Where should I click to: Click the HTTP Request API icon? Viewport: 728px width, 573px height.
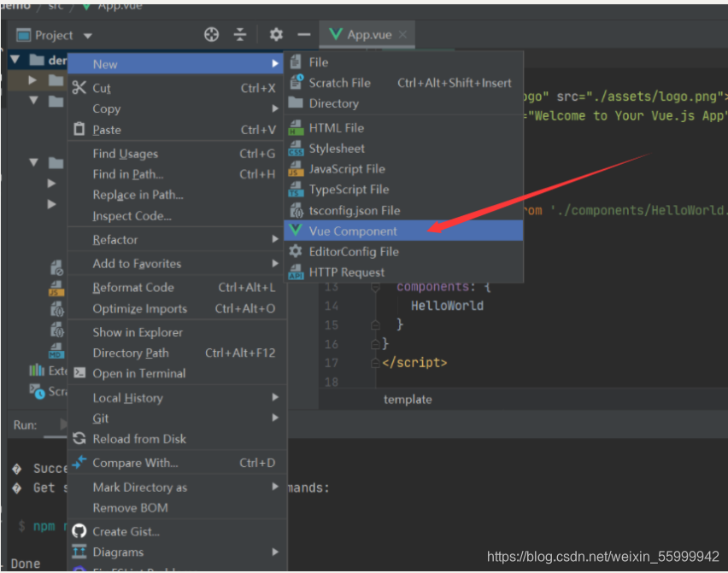(296, 272)
